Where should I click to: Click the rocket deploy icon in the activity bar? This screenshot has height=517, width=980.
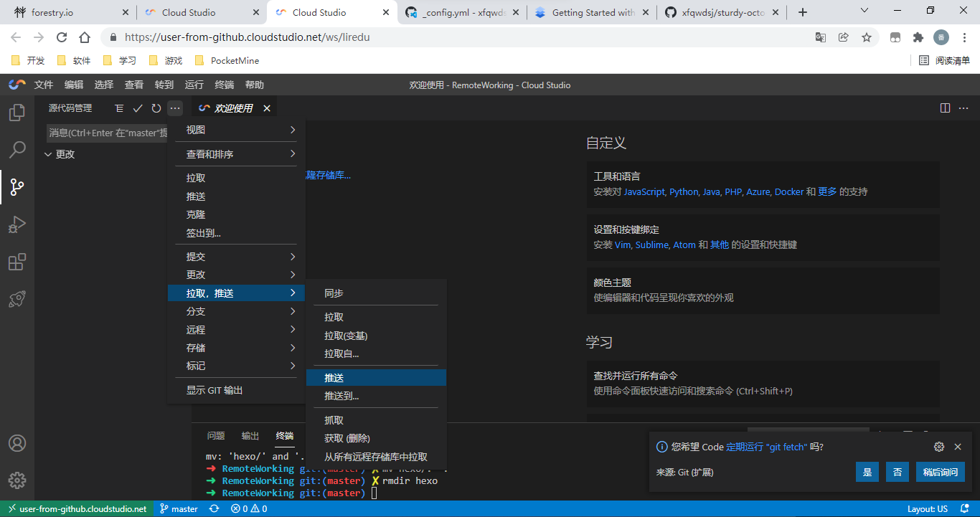(17, 299)
